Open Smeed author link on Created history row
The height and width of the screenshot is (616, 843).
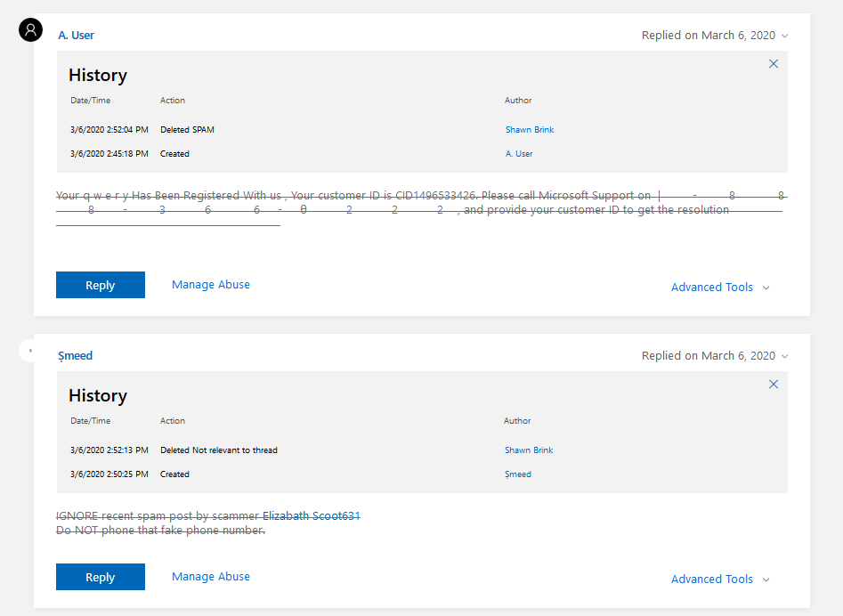[x=518, y=474]
